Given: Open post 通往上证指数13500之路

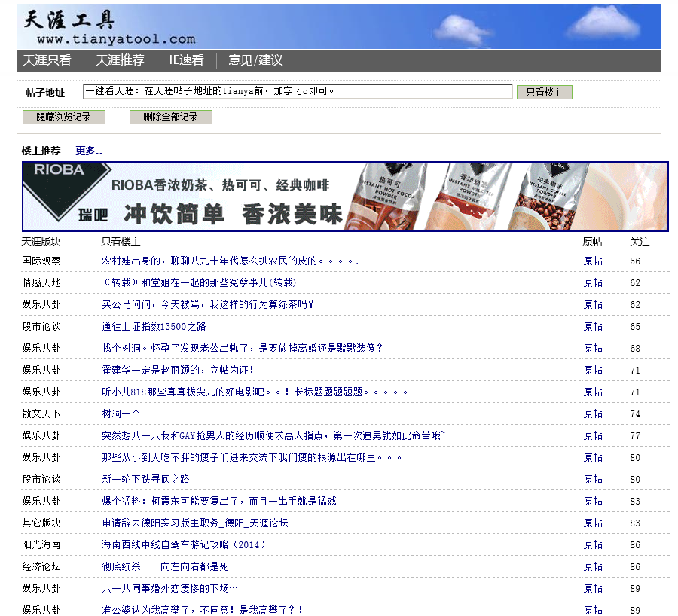Looking at the screenshot, I should pos(154,326).
